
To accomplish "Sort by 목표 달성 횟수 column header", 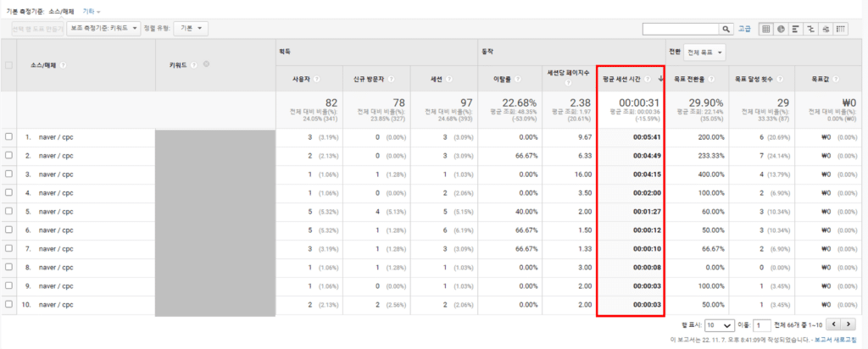I will (x=755, y=79).
